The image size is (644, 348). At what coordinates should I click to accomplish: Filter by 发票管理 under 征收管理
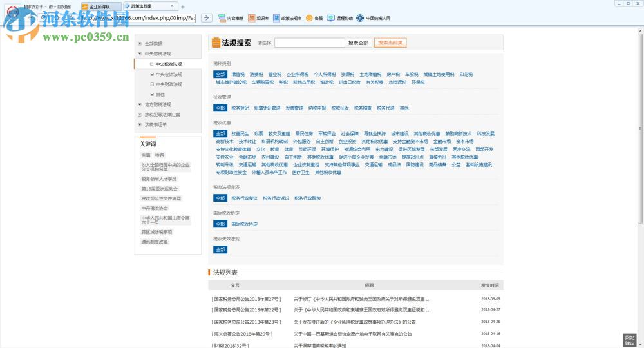point(294,108)
